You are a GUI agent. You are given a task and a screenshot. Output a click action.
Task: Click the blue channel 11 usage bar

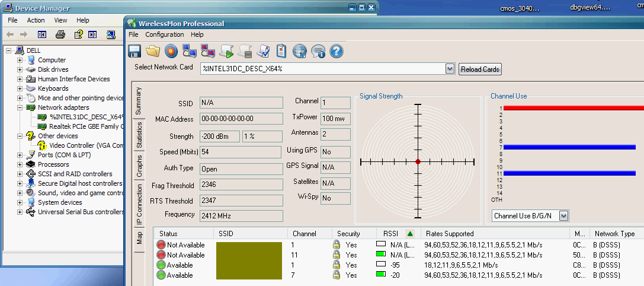569,173
